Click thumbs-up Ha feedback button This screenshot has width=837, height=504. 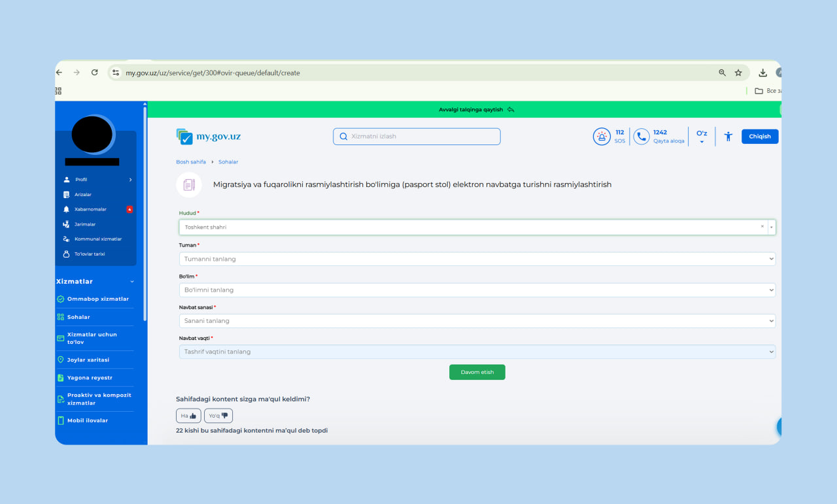[188, 416]
